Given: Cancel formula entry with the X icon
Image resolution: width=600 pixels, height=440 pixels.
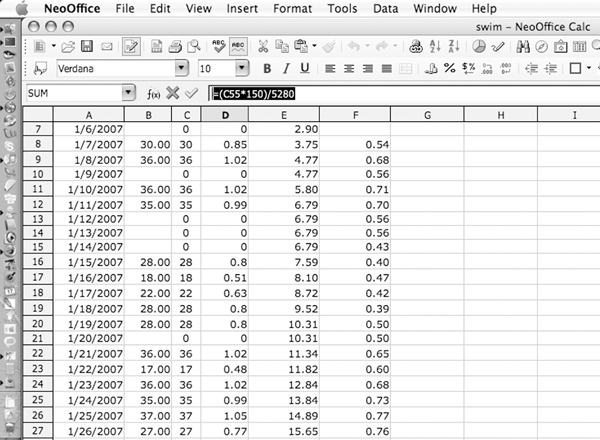Looking at the screenshot, I should click(x=172, y=93).
